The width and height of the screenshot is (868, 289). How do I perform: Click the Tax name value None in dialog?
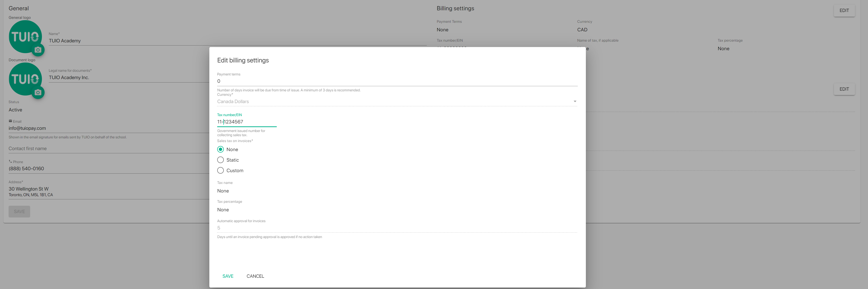(x=223, y=191)
